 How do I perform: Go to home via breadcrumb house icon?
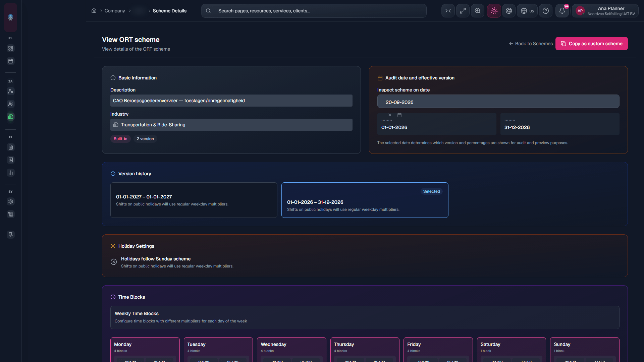coord(94,11)
